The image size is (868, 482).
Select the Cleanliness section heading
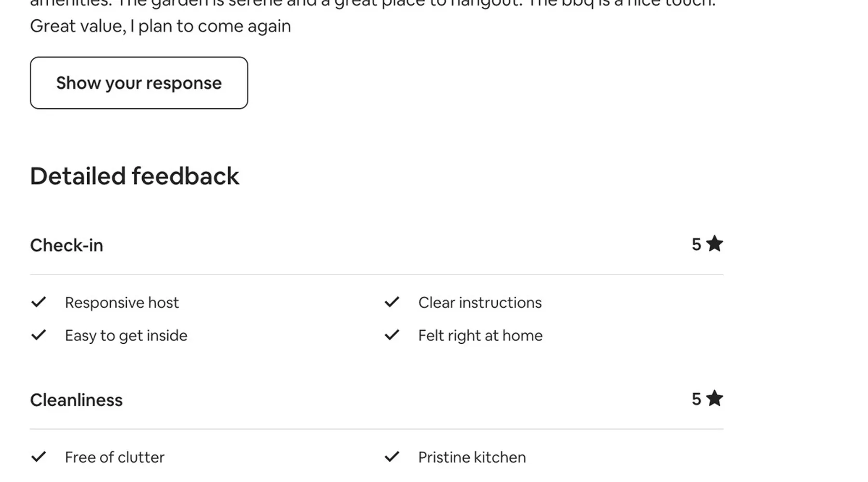pyautogui.click(x=76, y=400)
